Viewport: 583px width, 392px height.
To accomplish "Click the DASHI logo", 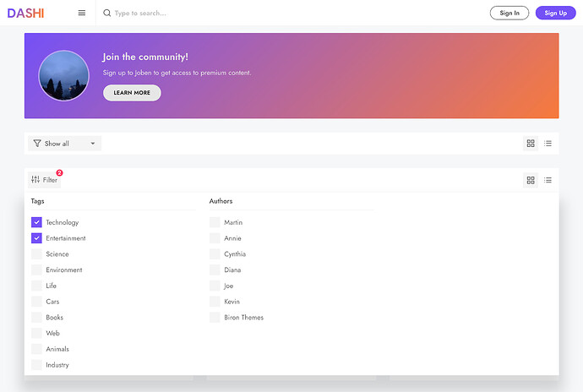I will 25,14.
